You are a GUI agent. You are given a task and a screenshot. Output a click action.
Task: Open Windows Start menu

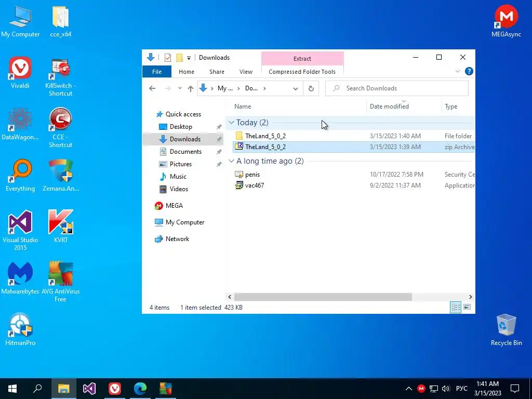pos(12,389)
